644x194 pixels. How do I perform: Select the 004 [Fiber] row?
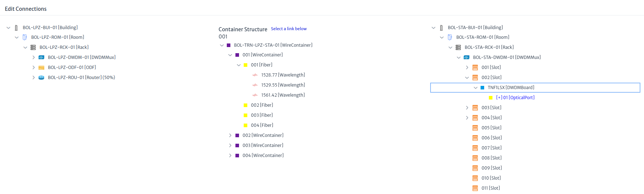click(262, 125)
